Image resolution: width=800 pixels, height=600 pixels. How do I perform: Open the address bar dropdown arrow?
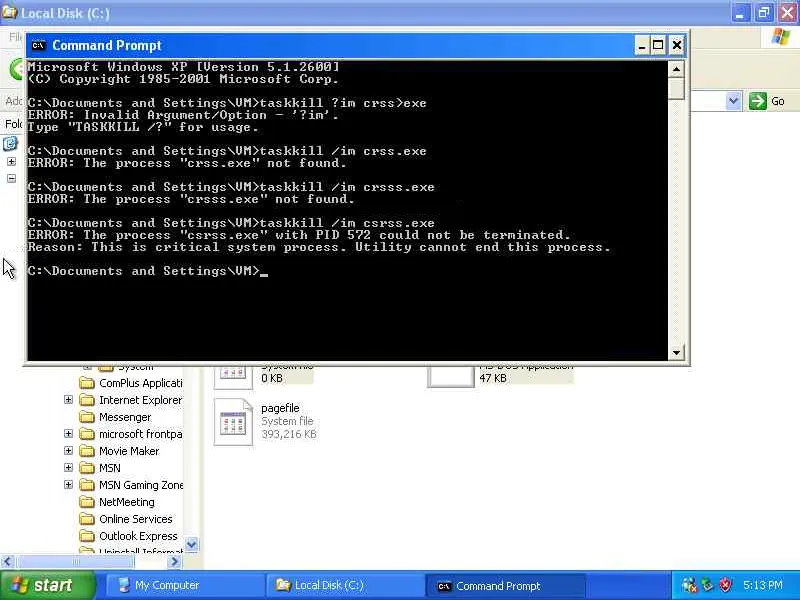coord(733,101)
